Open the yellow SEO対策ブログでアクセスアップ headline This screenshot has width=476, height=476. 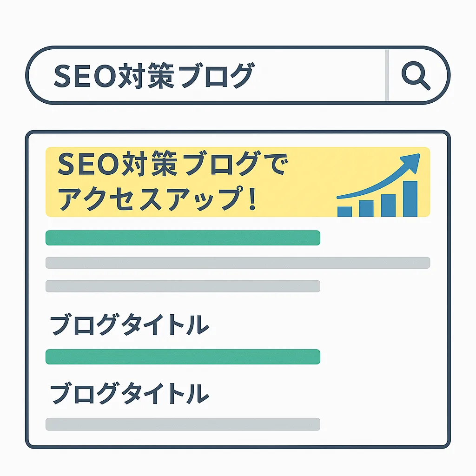172,181
